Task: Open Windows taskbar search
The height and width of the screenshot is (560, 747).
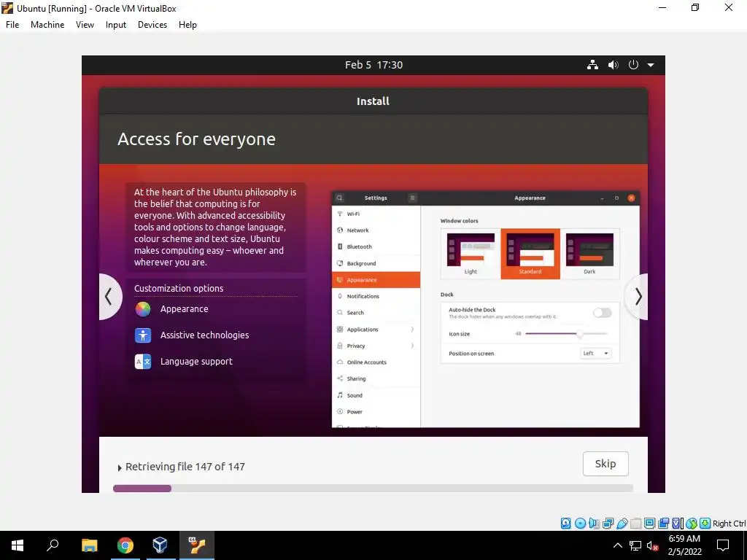Action: tap(53, 545)
